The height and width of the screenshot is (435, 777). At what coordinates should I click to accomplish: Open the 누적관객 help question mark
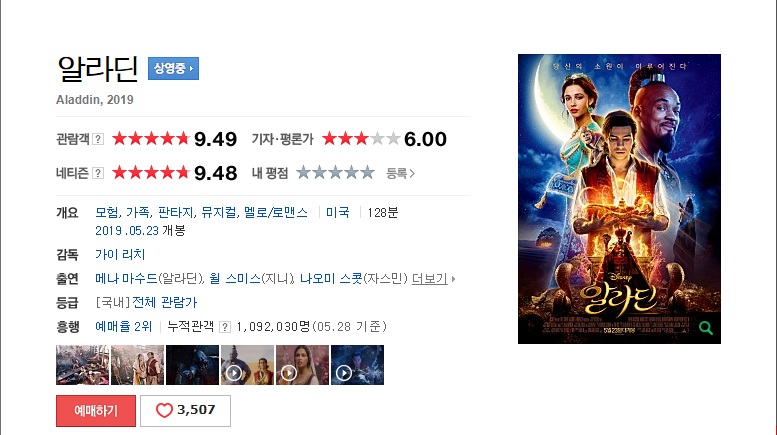225,327
